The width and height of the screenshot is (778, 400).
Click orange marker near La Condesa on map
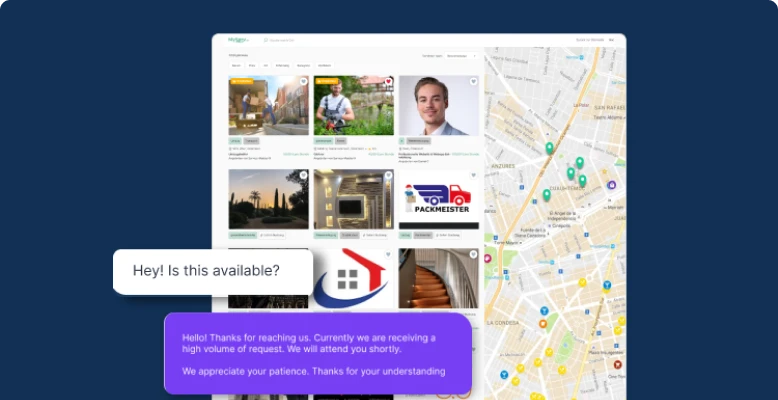point(543,324)
